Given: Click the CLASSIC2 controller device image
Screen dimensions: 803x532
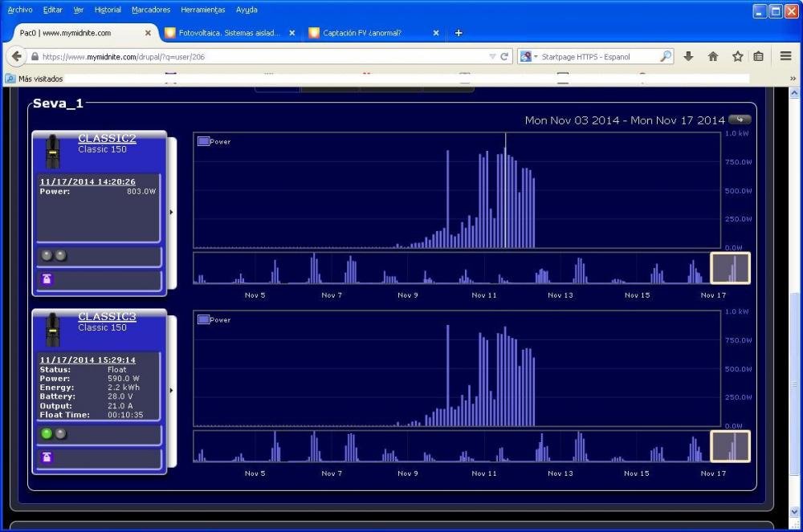Looking at the screenshot, I should click(53, 152).
